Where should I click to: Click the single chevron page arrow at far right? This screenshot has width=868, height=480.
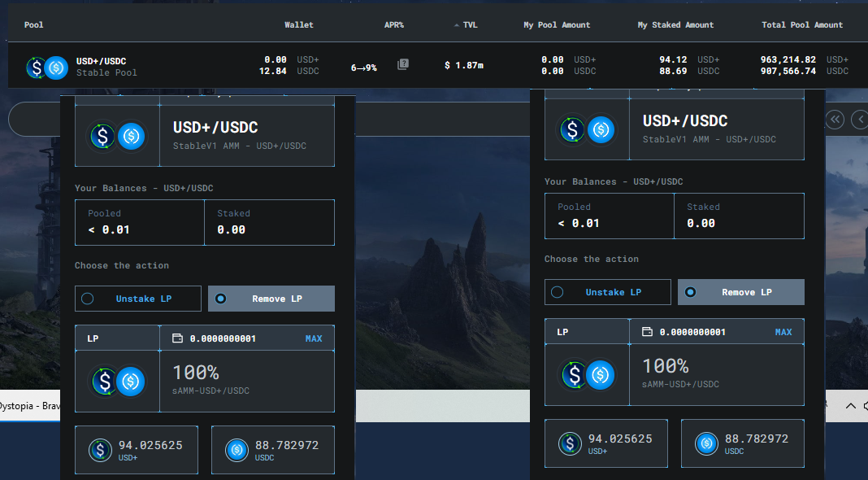click(x=860, y=119)
